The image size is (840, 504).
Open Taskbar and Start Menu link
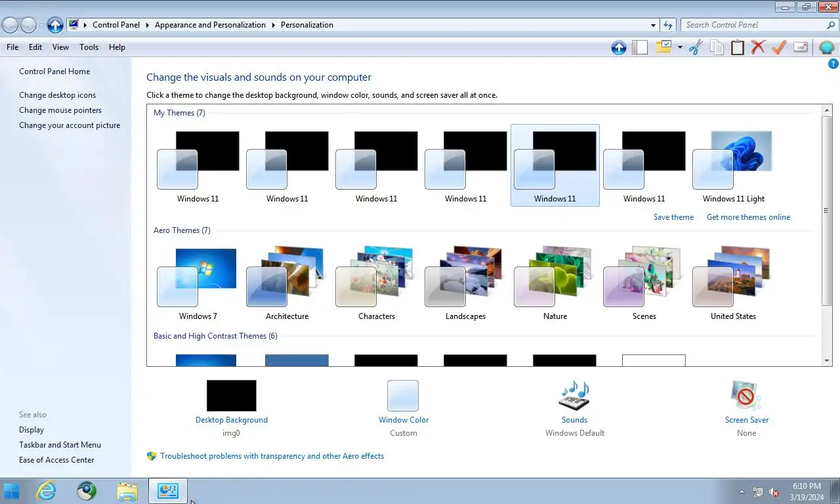(x=60, y=445)
